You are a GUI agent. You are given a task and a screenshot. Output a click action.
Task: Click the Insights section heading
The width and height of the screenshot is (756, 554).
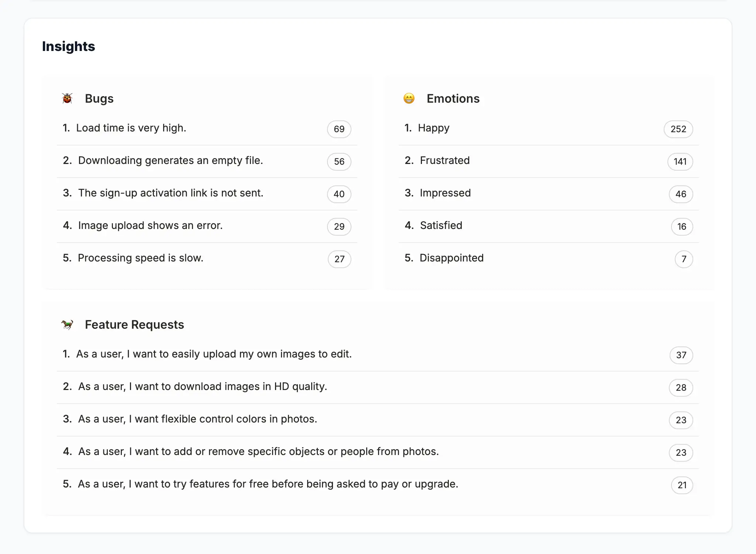(69, 46)
